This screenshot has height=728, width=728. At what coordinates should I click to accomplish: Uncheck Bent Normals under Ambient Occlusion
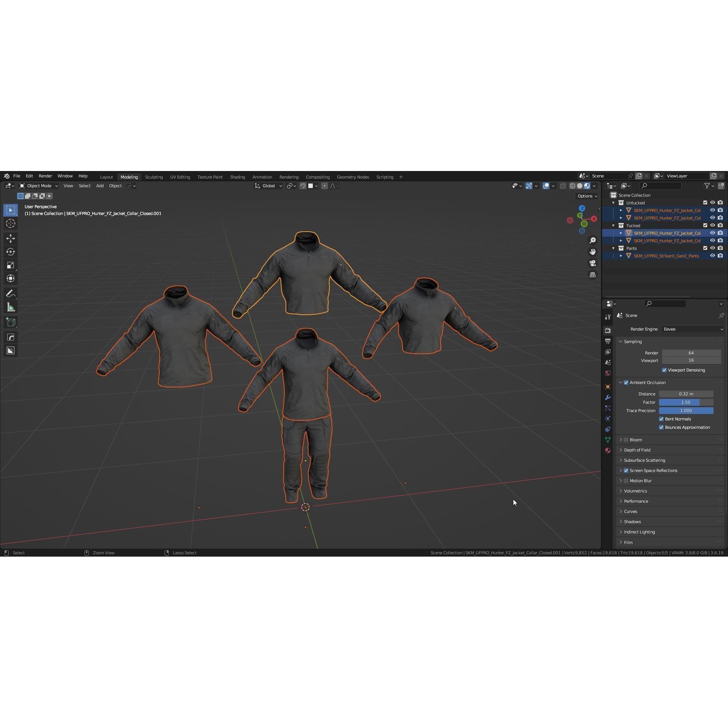pos(661,419)
